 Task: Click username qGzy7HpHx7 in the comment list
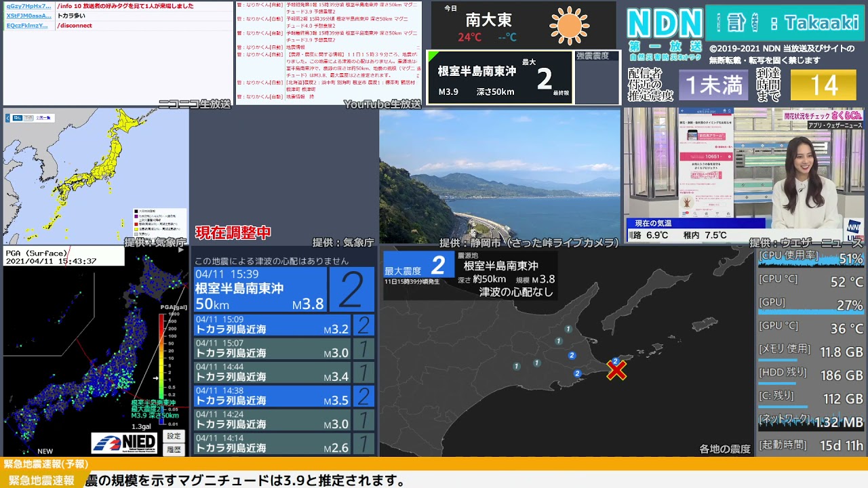click(28, 6)
